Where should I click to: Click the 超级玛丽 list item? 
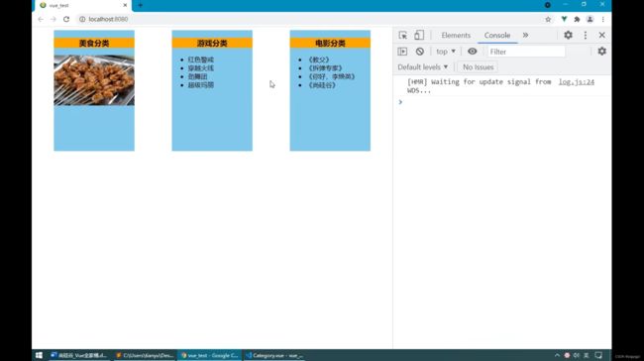pos(201,85)
